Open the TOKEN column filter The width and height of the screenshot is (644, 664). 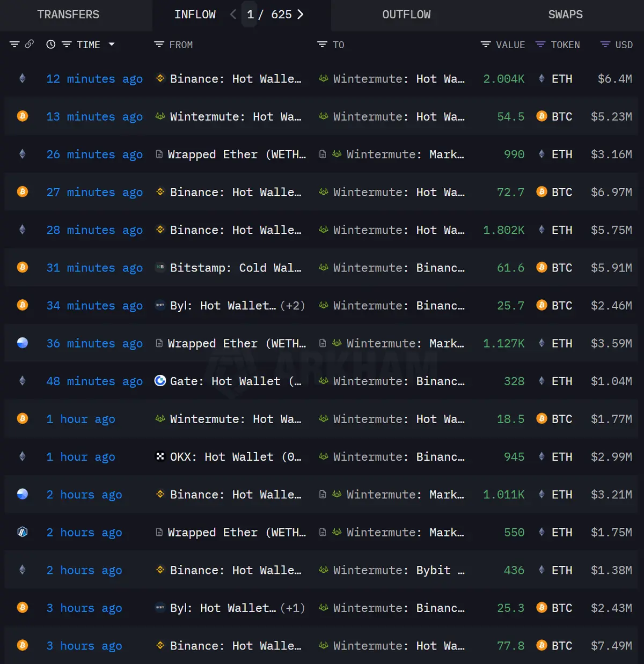tap(540, 45)
